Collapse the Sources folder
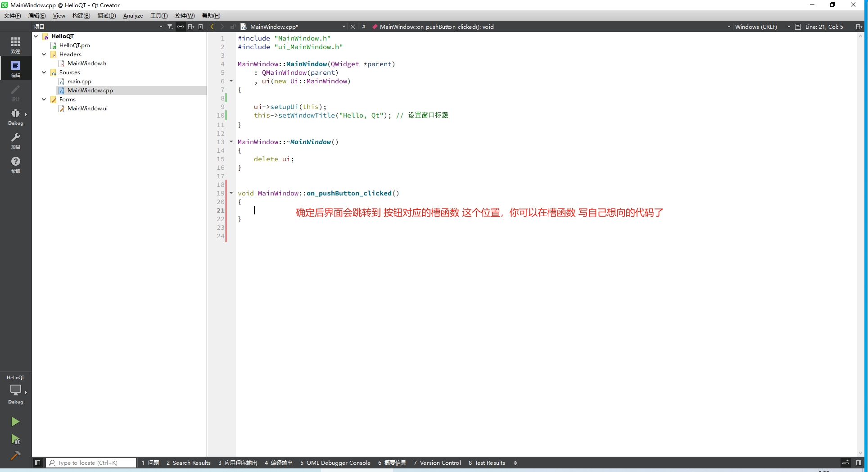Viewport: 868px width, 472px height. point(44,72)
